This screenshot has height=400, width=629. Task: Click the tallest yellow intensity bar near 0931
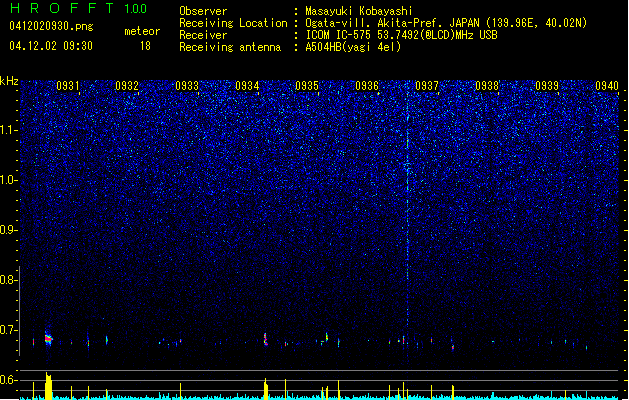[x=49, y=386]
